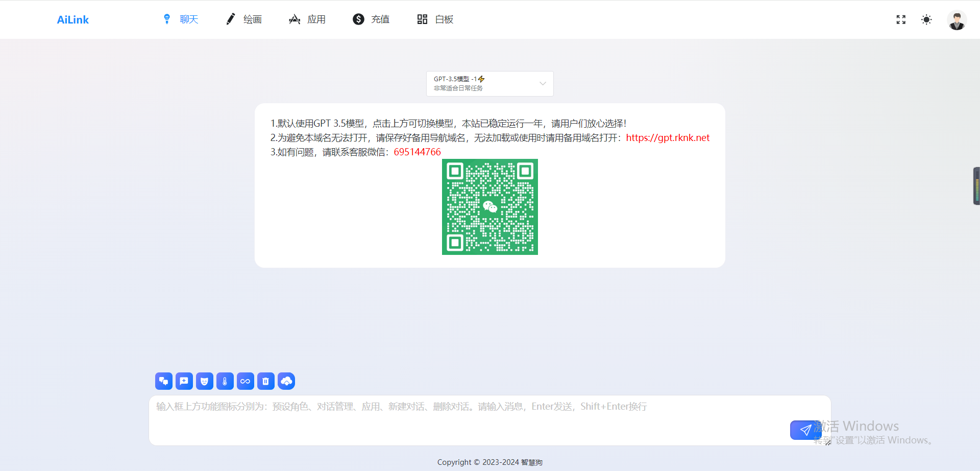Screen dimensions: 980x471
Task: Click the side panel handle on right edge
Action: coord(976,186)
